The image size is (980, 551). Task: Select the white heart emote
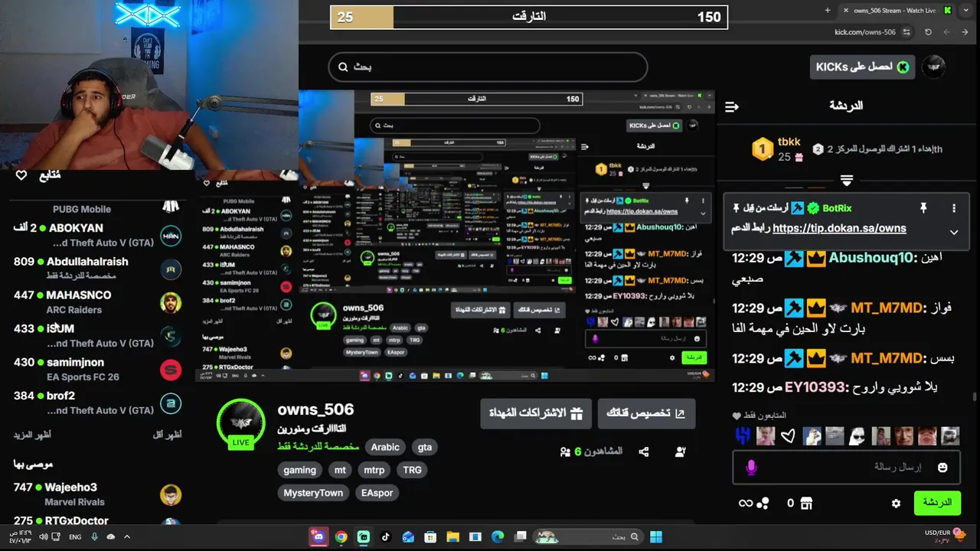(x=788, y=436)
